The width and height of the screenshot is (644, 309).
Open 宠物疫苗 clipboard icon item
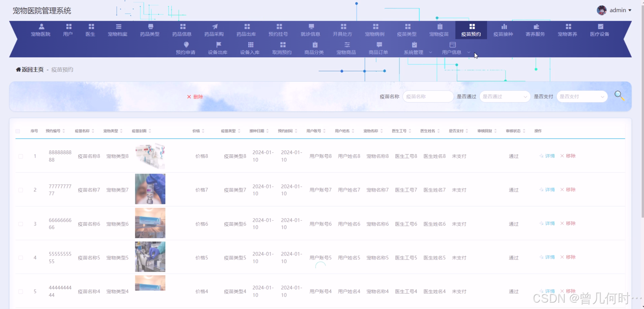coord(439,30)
